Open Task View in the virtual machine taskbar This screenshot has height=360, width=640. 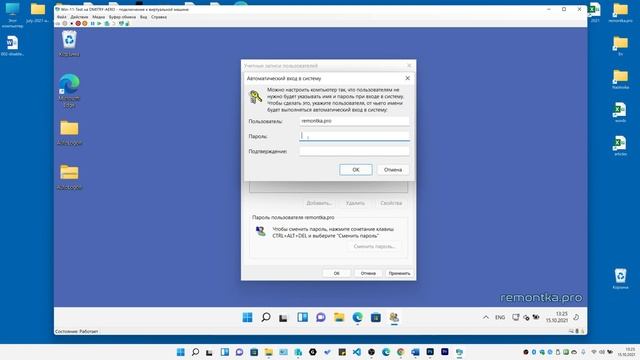[x=283, y=317]
